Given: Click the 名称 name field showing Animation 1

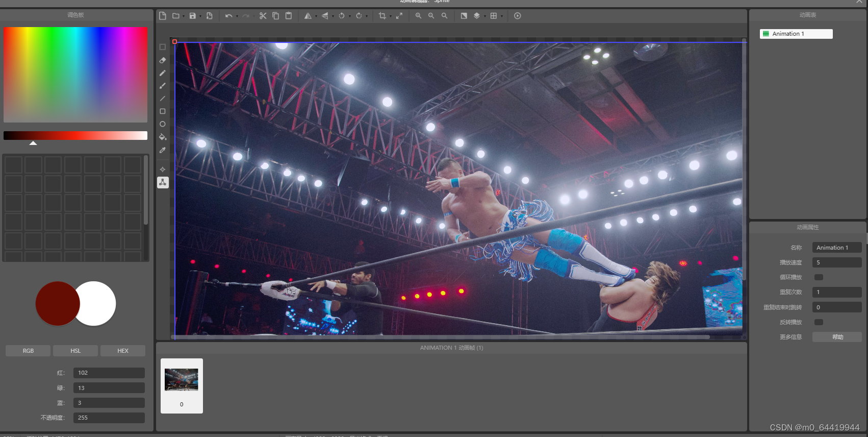Looking at the screenshot, I should pos(837,248).
